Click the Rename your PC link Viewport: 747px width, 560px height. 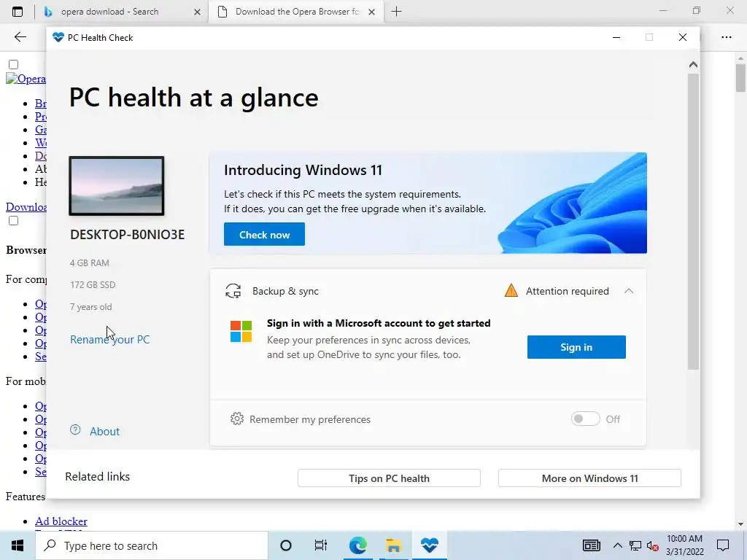(x=110, y=340)
